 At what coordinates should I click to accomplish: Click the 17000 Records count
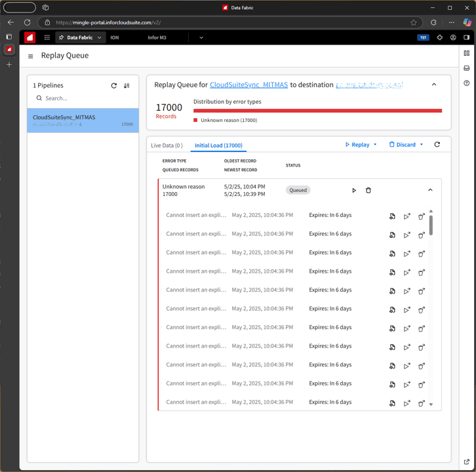(x=169, y=111)
